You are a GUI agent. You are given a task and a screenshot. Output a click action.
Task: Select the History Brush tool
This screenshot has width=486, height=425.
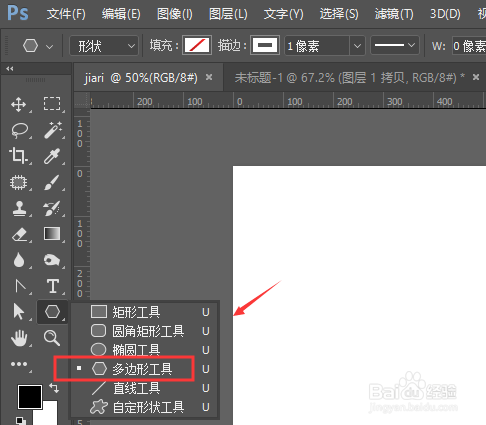point(52,208)
